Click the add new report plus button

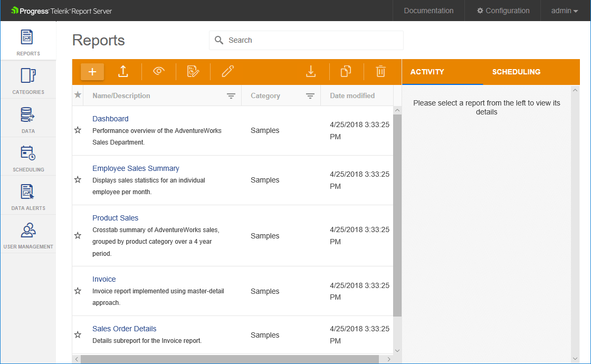92,72
